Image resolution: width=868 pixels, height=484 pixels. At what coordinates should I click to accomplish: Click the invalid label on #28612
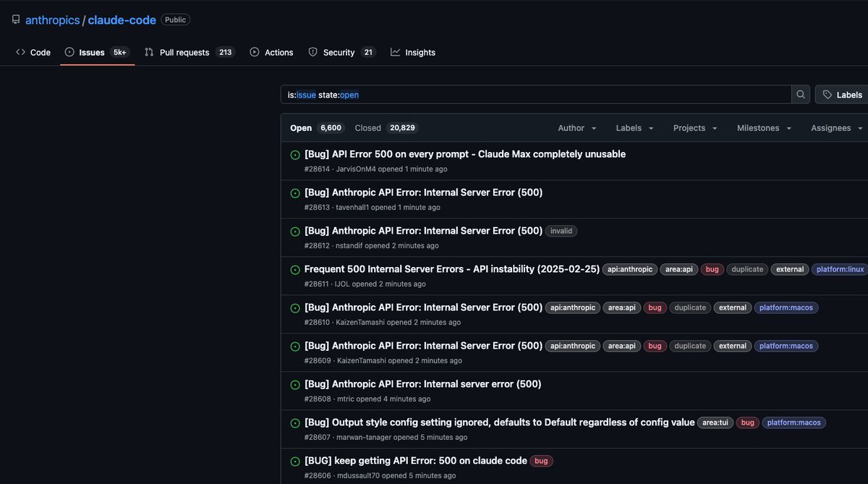coord(561,232)
